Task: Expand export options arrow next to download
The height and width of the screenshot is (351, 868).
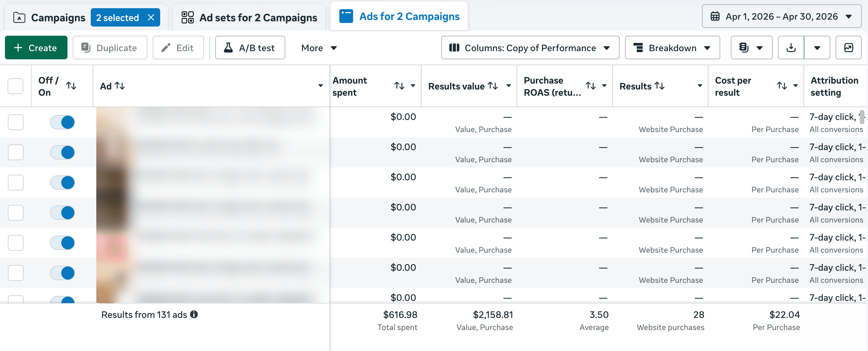Action: (x=817, y=48)
